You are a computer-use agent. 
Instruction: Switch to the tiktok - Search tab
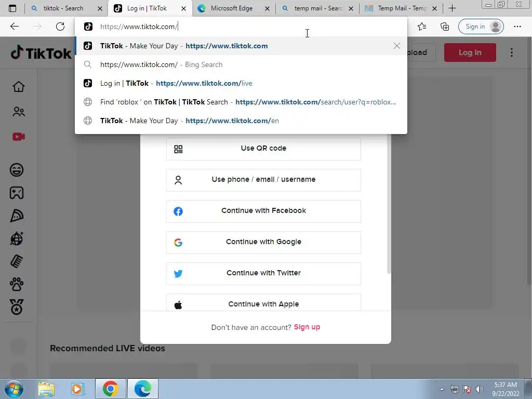[62, 8]
